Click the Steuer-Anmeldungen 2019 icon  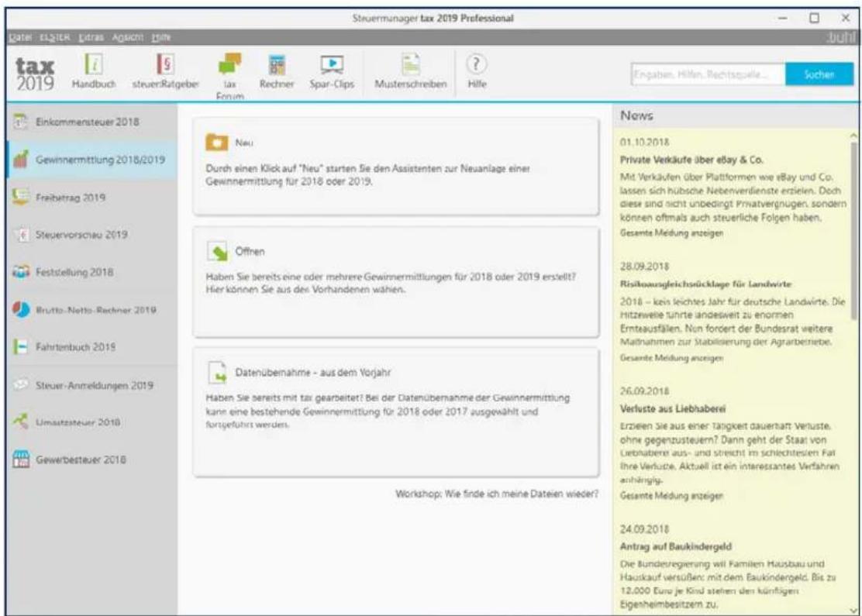coord(21,384)
